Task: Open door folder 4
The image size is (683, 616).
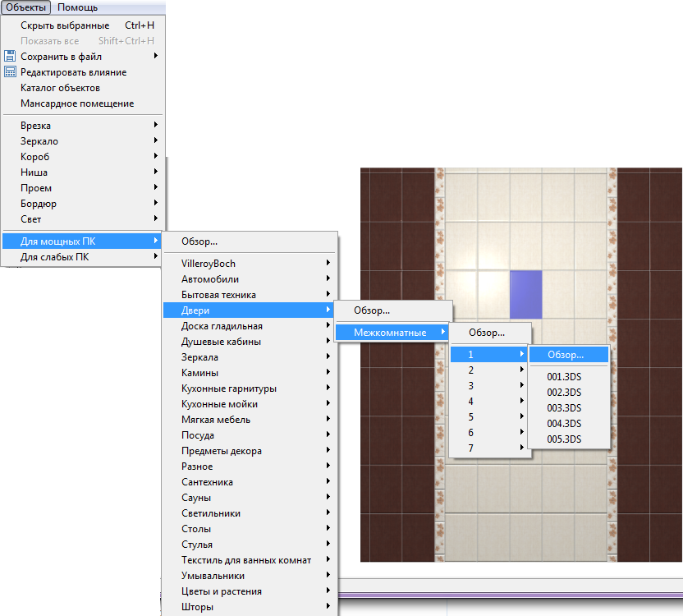Action: click(x=488, y=402)
